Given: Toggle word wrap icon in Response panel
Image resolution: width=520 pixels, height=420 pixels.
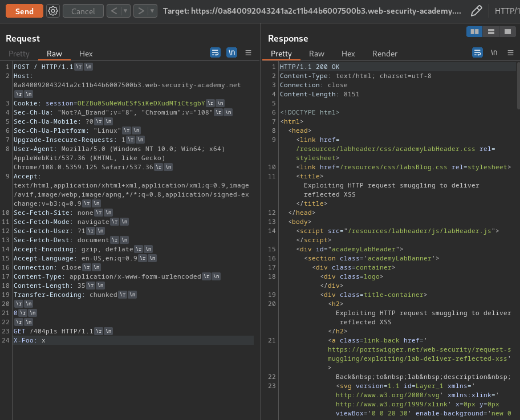Looking at the screenshot, I should coord(478,52).
